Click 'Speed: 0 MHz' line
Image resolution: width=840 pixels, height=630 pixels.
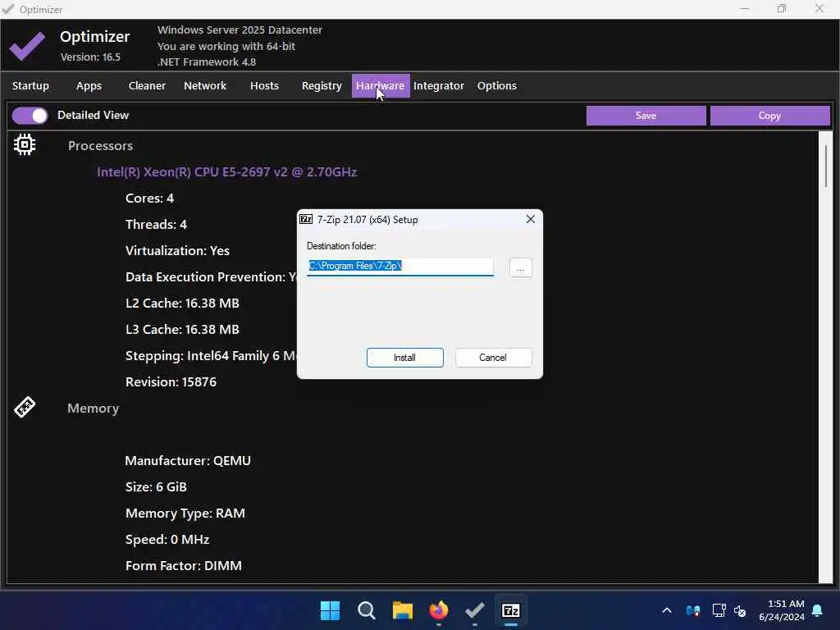(167, 540)
